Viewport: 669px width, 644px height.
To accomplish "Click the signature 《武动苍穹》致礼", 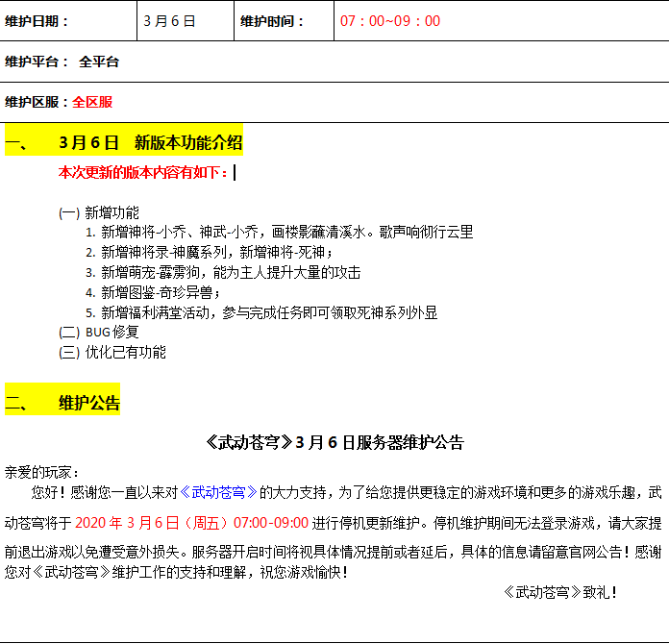I will pos(559,592).
